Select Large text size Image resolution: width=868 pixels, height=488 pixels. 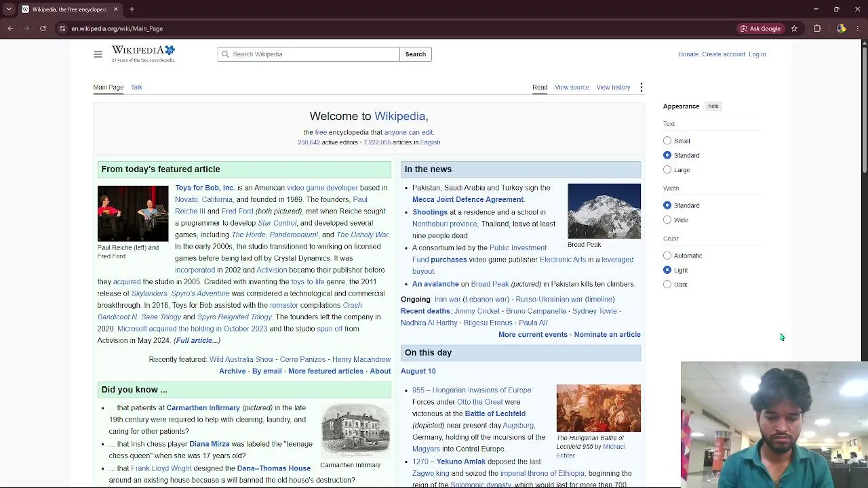coord(667,169)
